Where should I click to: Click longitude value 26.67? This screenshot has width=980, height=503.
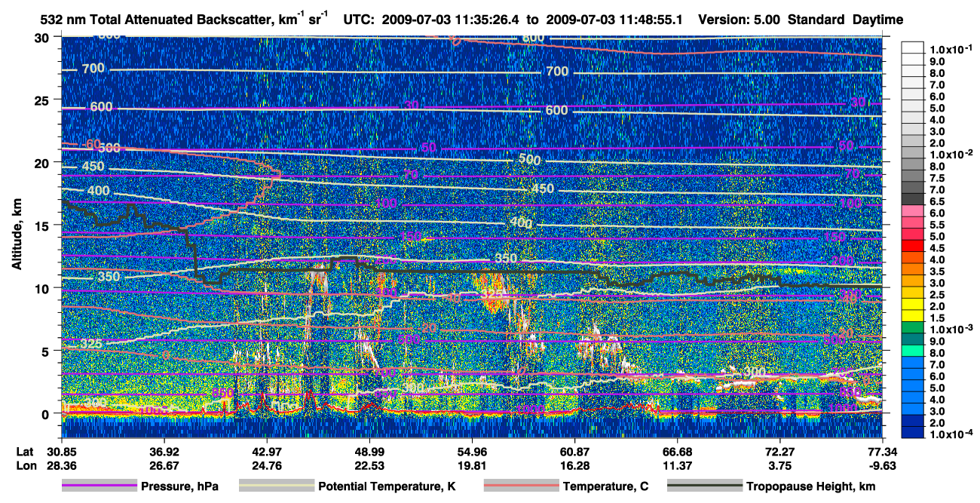click(164, 465)
